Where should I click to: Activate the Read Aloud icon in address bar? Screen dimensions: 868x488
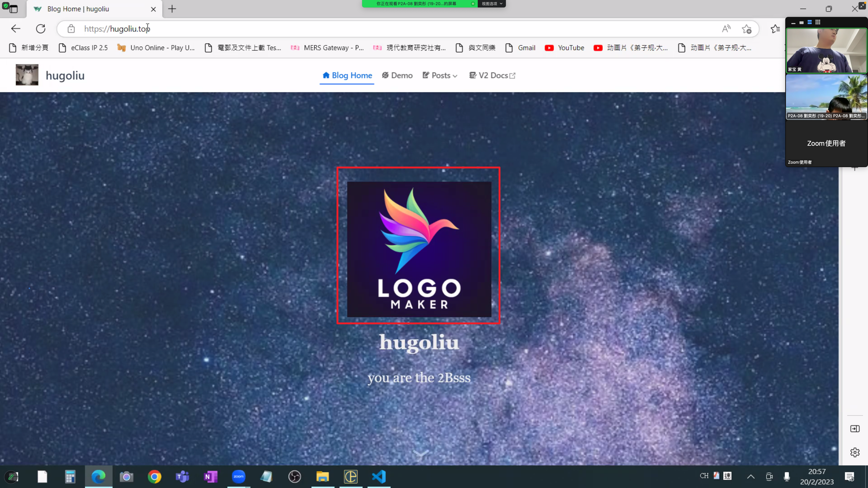click(726, 29)
